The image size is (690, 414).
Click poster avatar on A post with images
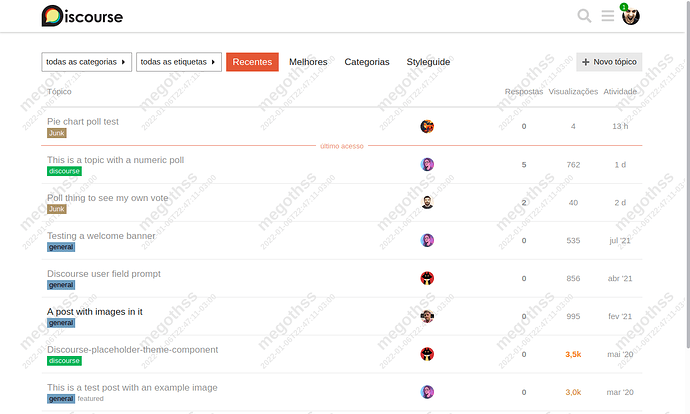click(427, 316)
